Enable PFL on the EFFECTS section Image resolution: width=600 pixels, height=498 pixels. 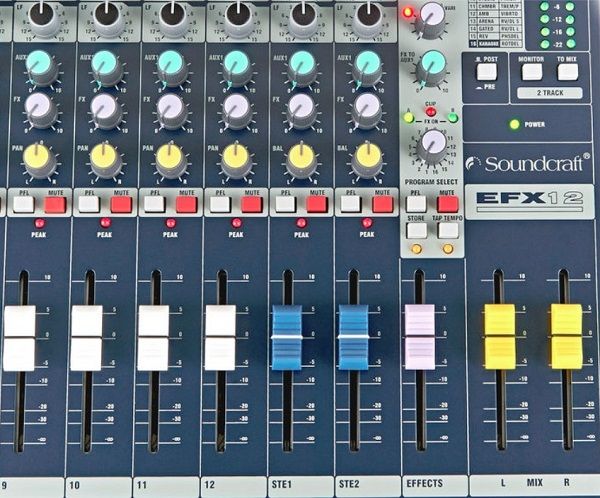[416, 204]
